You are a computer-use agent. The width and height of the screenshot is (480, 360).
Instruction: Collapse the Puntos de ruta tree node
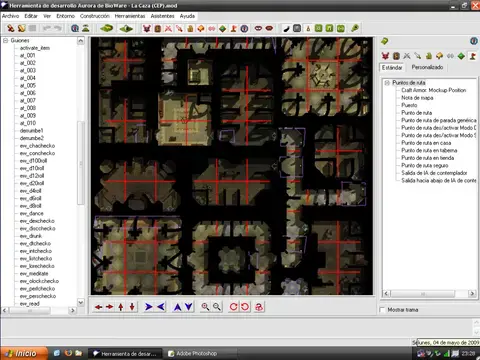[387, 83]
